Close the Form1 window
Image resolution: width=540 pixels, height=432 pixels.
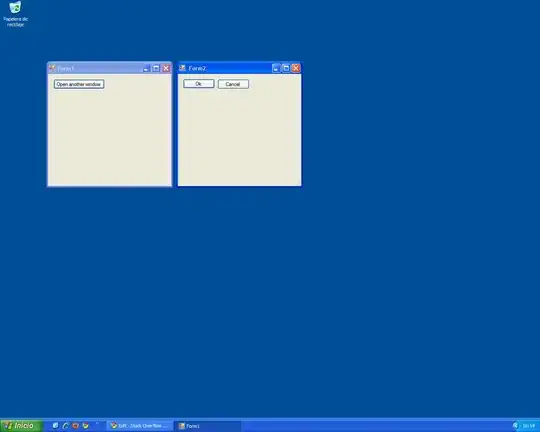[166, 69]
